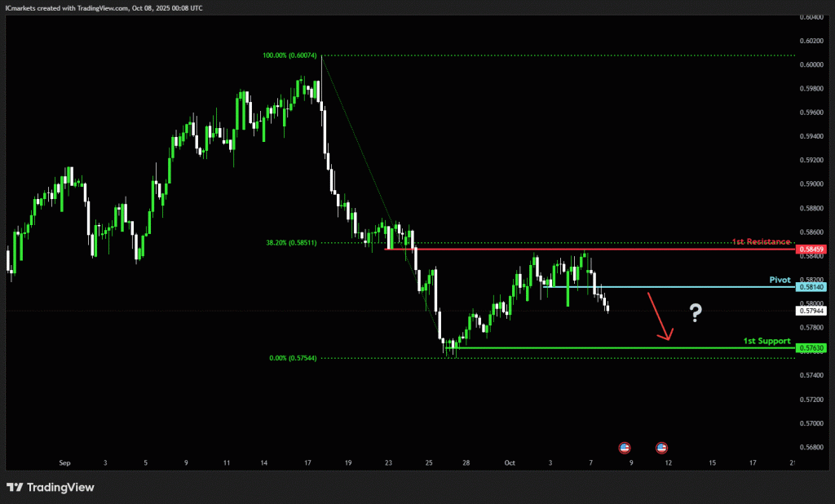Select the blue 0.58140 pivot price tag
Image resolution: width=835 pixels, height=504 pixels.
(813, 287)
